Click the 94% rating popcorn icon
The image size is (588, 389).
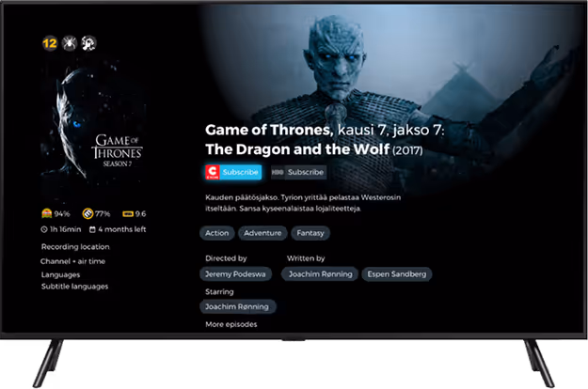point(46,213)
